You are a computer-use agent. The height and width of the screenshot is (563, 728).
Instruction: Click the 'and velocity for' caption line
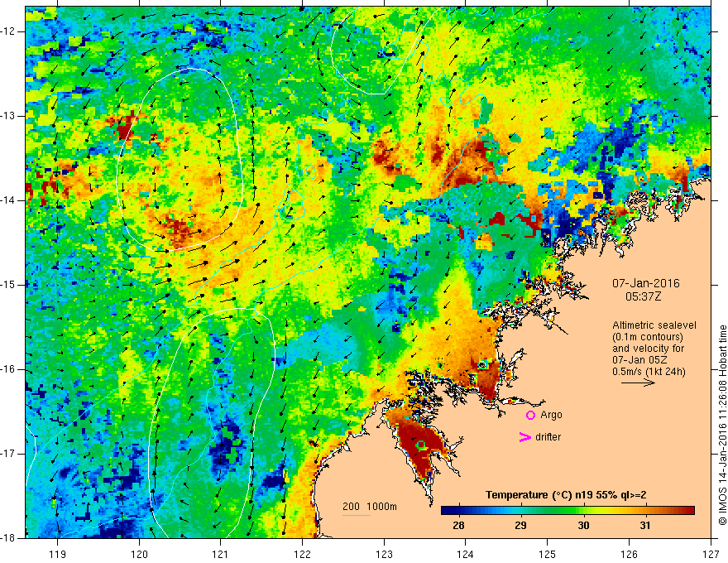pos(648,349)
